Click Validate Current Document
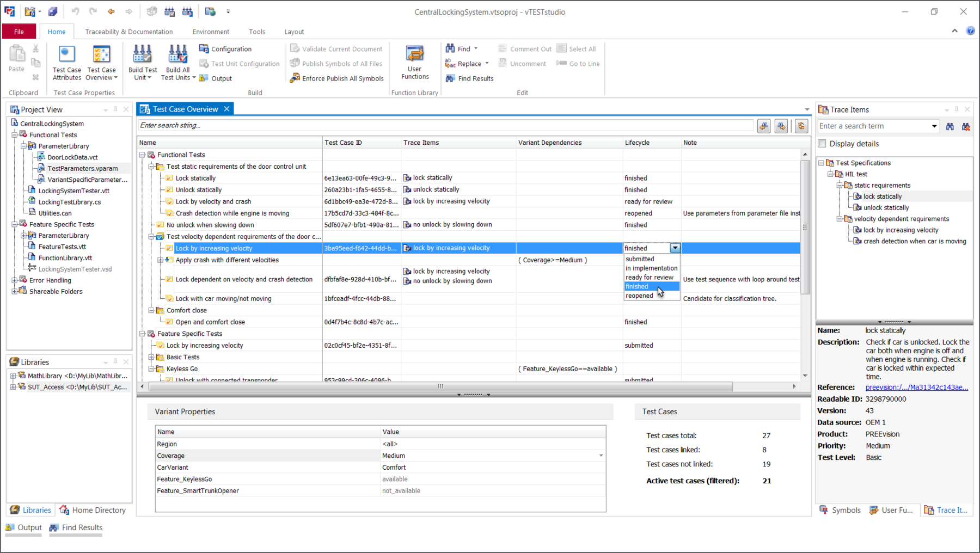 pos(336,49)
